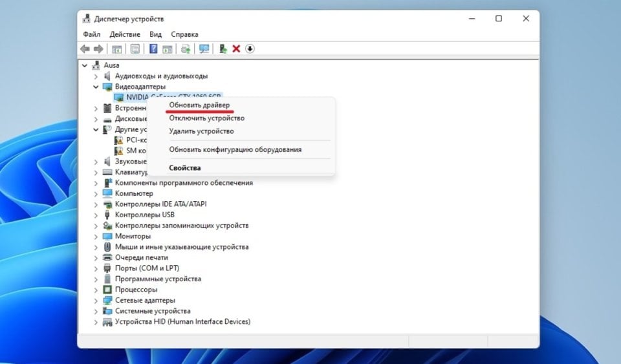Collapse the Видеоадаптеры tree node
The image size is (621, 364).
[96, 87]
